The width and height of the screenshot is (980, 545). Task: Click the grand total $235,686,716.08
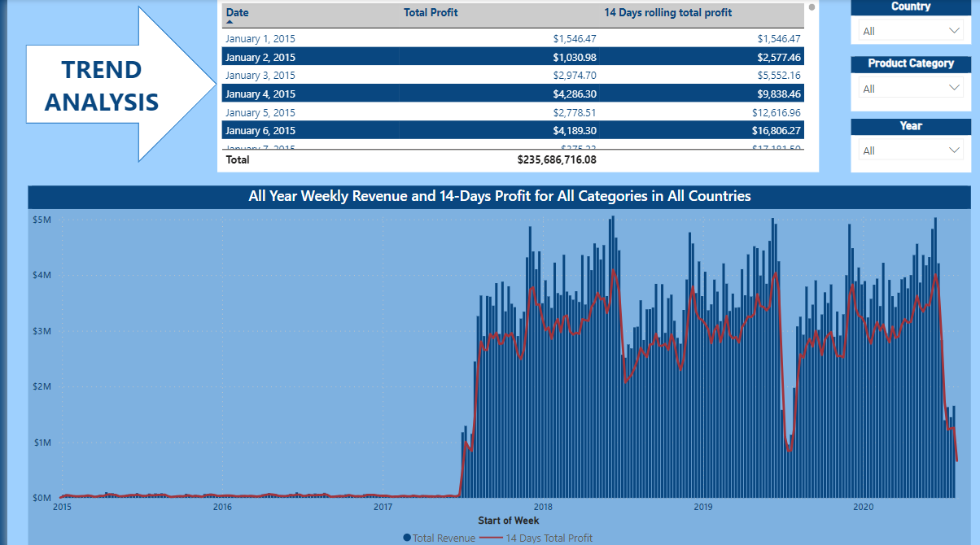pos(557,160)
